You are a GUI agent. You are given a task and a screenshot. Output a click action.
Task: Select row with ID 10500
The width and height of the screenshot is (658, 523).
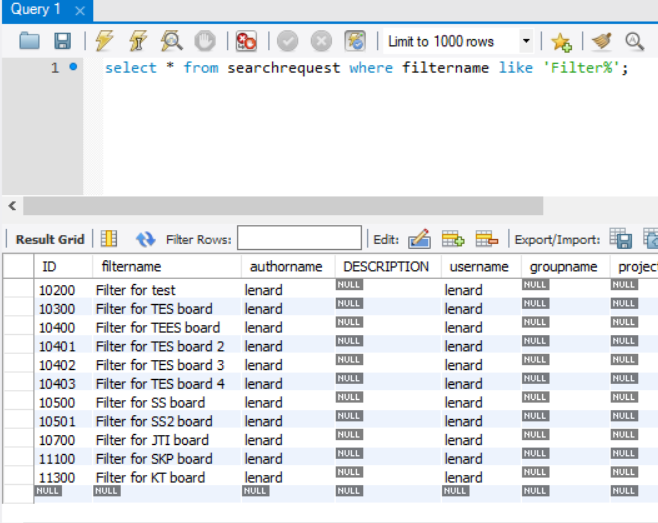point(58,402)
